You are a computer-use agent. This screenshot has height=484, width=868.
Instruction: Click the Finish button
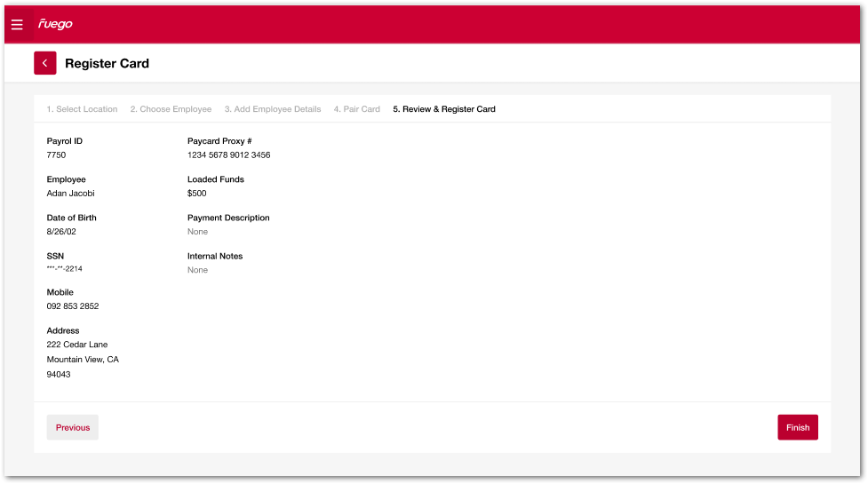point(798,427)
